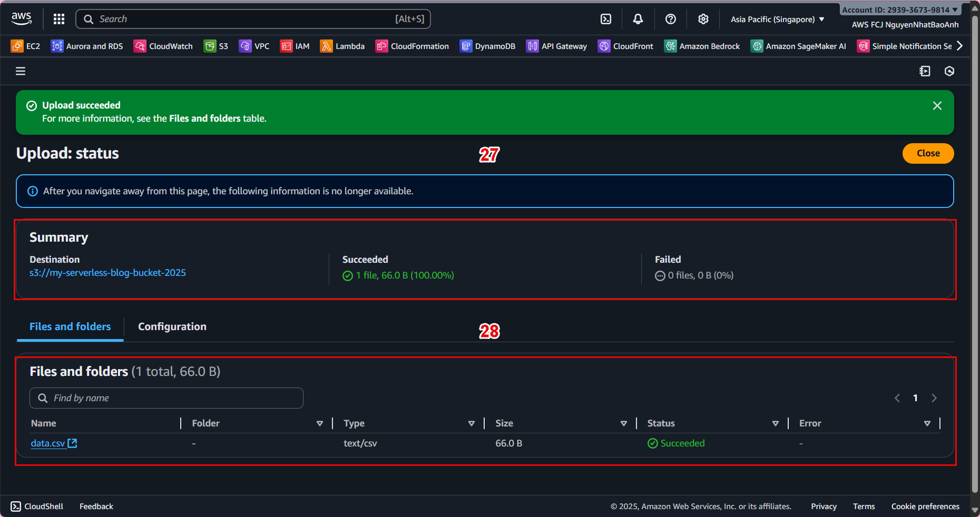980x517 pixels.
Task: Sort by the Type column arrow
Action: [472, 424]
